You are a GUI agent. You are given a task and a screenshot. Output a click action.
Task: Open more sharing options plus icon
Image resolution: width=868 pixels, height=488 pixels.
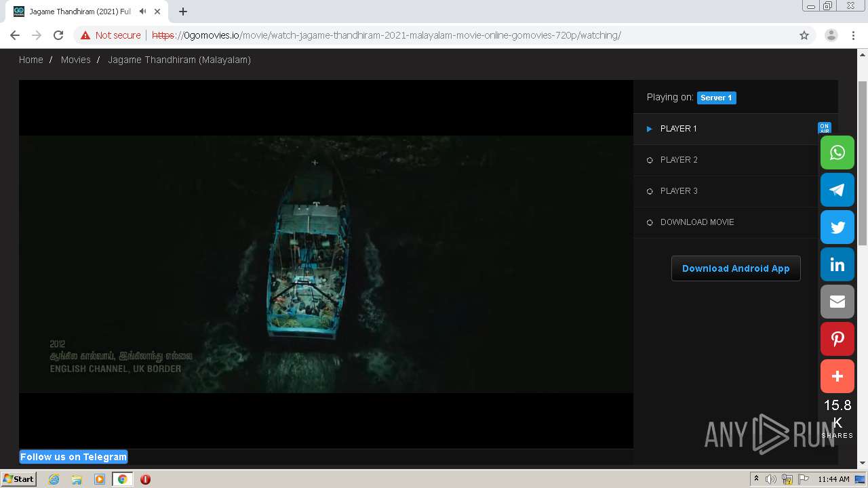tap(837, 376)
